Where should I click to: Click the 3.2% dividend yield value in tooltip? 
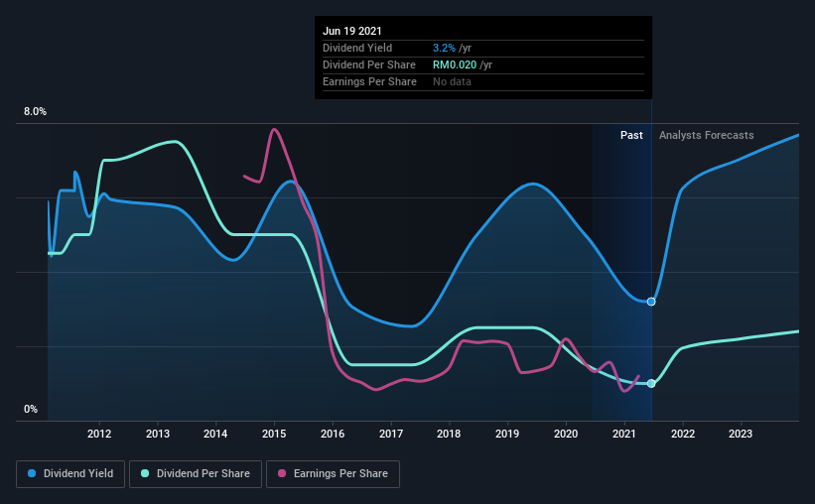point(444,48)
